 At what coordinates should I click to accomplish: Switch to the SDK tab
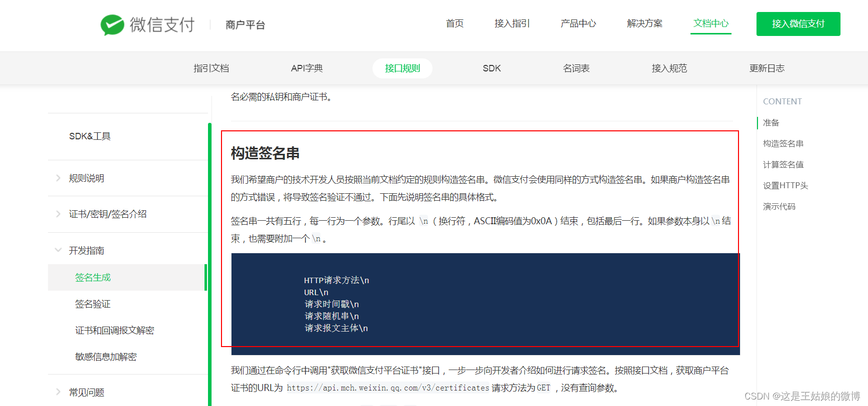491,68
